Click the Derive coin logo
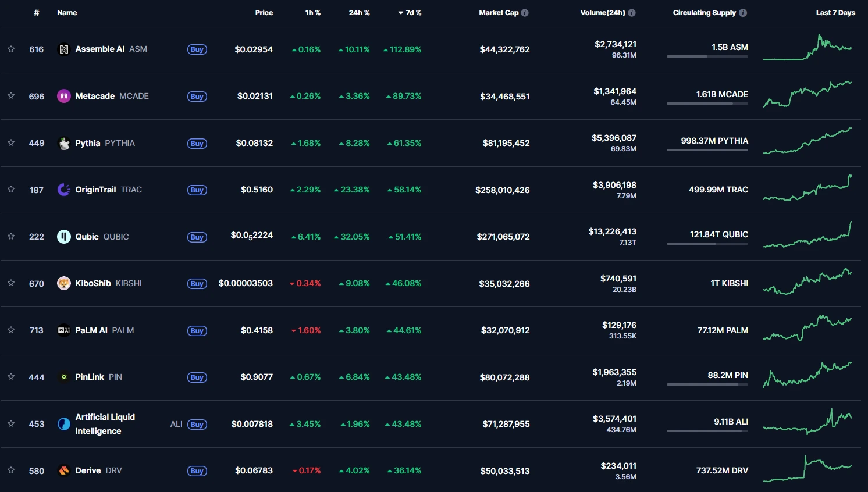 (64, 470)
